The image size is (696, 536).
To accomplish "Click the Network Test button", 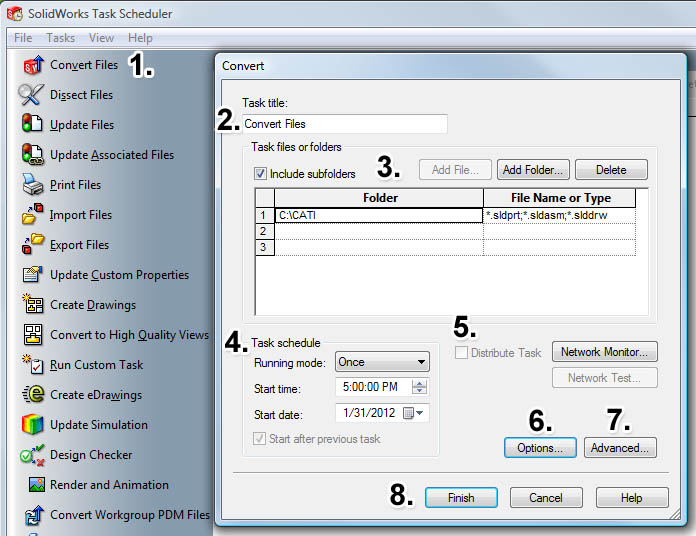I will (605, 378).
